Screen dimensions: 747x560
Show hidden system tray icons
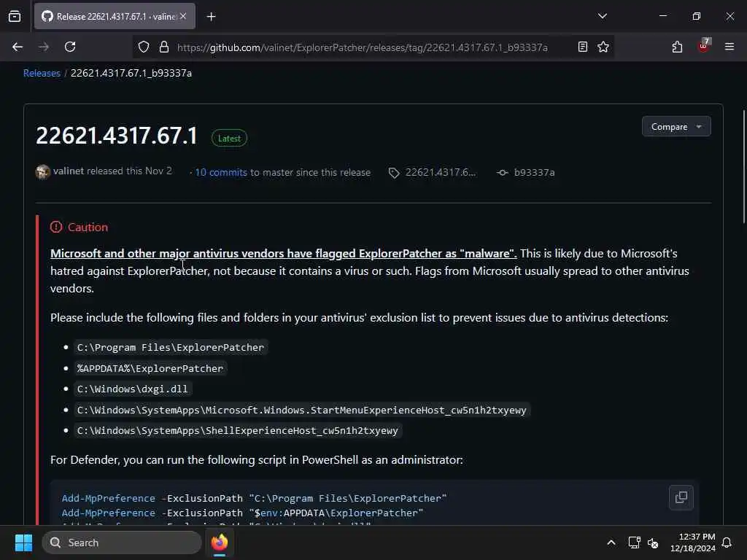pos(611,542)
